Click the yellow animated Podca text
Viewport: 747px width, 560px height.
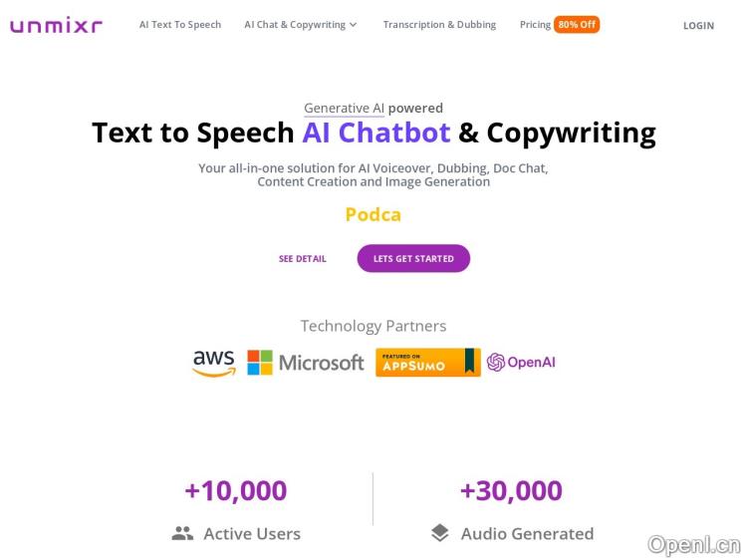tap(373, 214)
